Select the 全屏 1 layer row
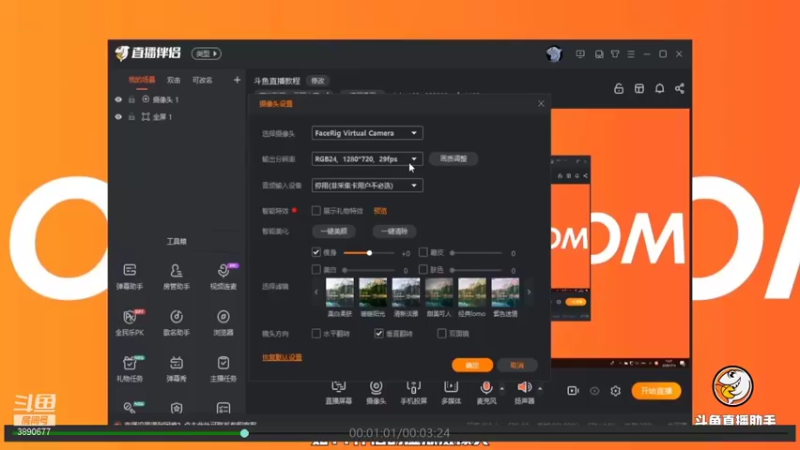800x450 pixels. point(176,117)
